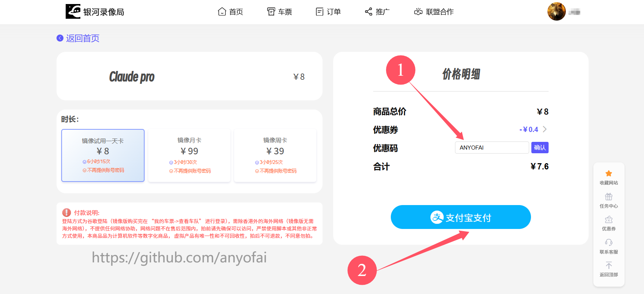Click the 支付宝支付 pay button
The height and width of the screenshot is (294, 644).
tap(461, 217)
